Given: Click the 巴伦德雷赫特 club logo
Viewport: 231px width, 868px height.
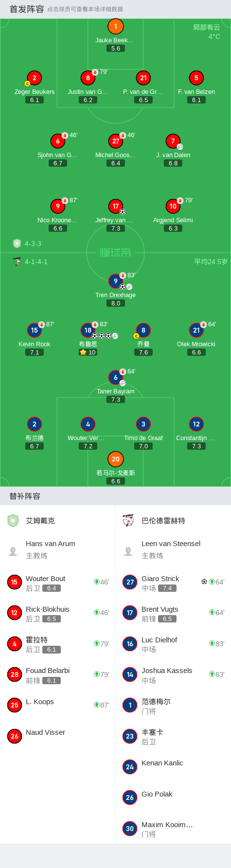Looking at the screenshot, I should [x=128, y=521].
